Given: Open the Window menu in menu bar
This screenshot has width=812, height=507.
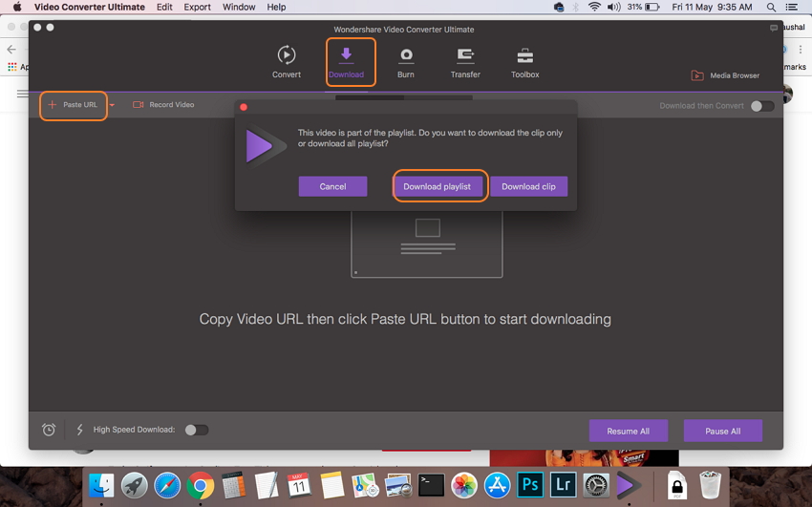Looking at the screenshot, I should [x=239, y=7].
